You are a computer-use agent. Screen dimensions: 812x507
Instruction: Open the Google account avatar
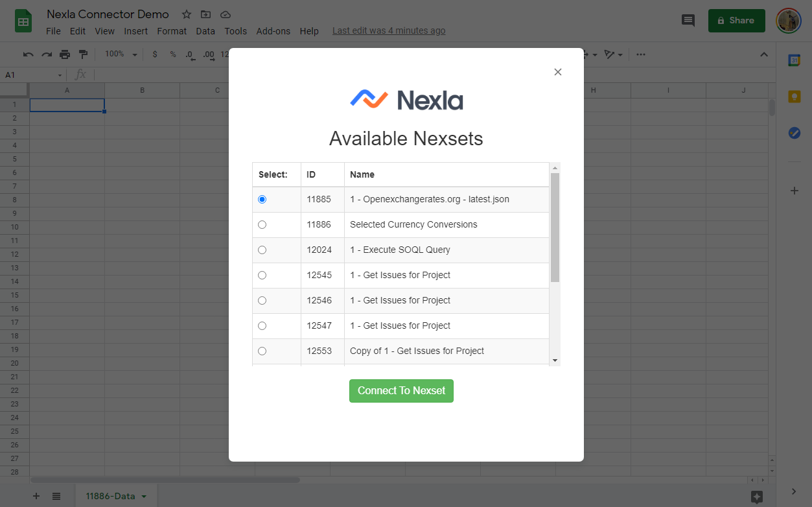pyautogui.click(x=789, y=21)
